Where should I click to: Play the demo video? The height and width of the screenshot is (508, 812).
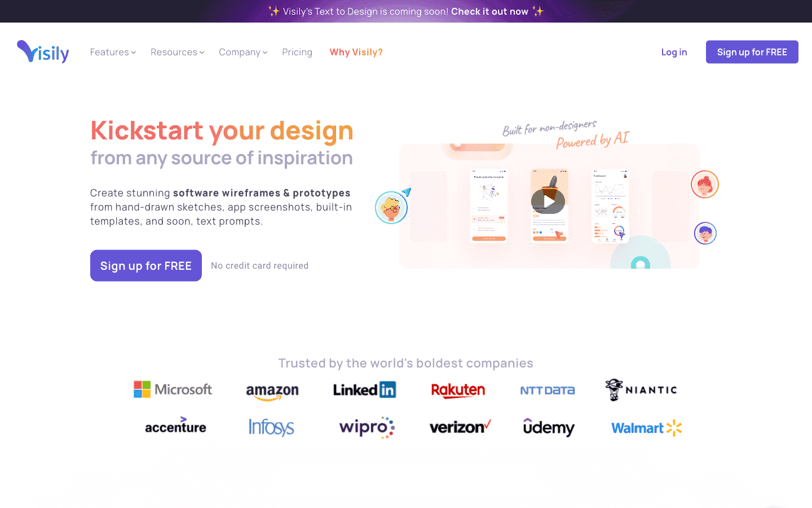tap(548, 202)
